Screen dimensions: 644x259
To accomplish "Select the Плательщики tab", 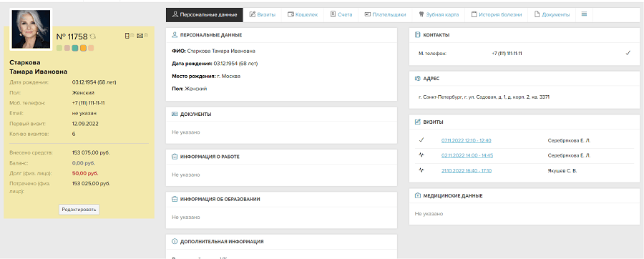I will (x=385, y=14).
